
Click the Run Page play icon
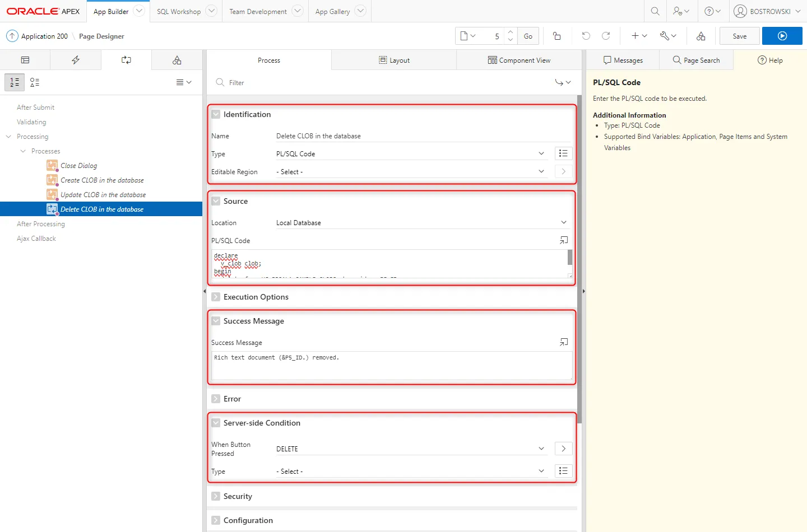click(782, 36)
